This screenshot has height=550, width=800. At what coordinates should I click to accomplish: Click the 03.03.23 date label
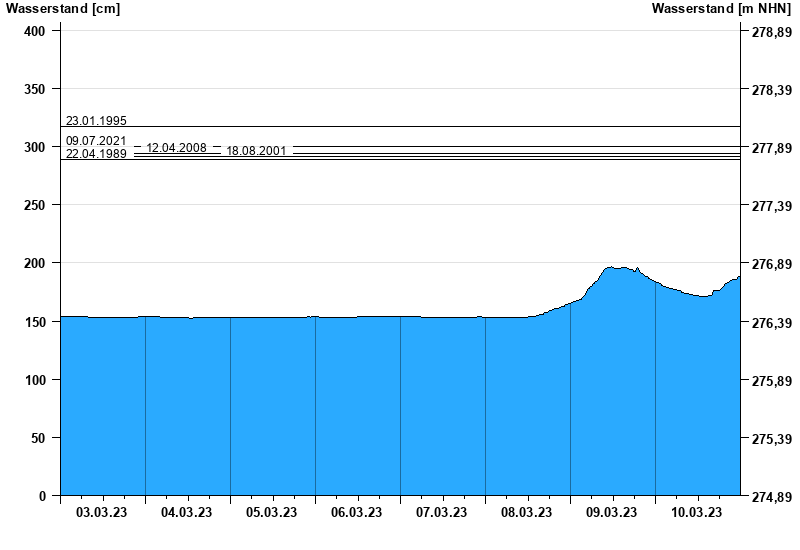(102, 513)
